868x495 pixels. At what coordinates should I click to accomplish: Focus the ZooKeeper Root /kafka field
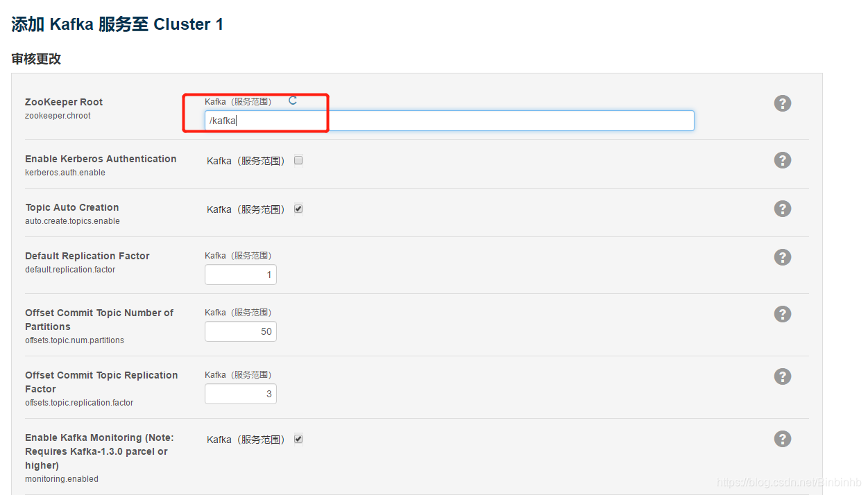click(449, 121)
